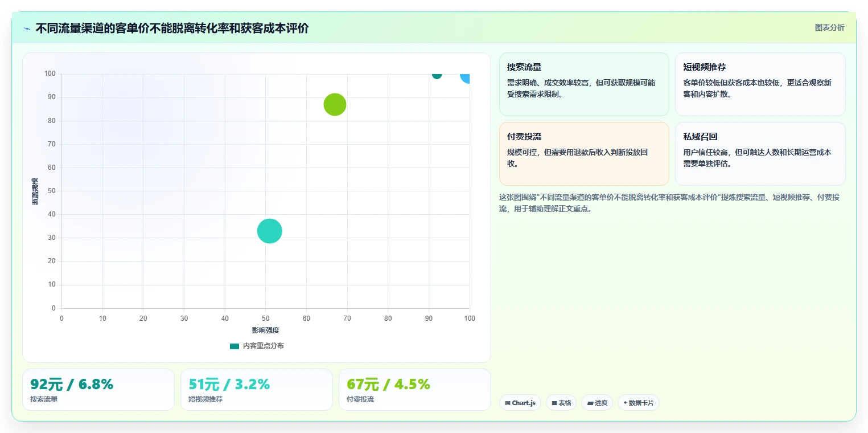Click the 表格 chip icon
Viewport: 868px width, 433px height.
click(x=554, y=403)
